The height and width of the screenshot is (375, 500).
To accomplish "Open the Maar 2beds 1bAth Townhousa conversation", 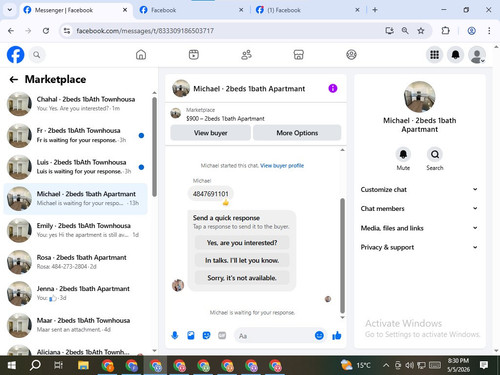I will [76, 325].
